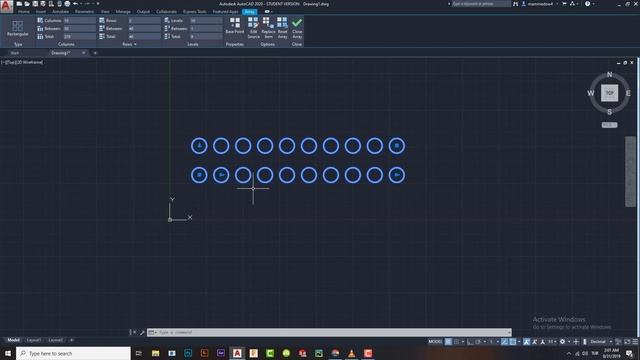The image size is (640, 360).
Task: Add a new layout with plus button
Action: [x=71, y=340]
